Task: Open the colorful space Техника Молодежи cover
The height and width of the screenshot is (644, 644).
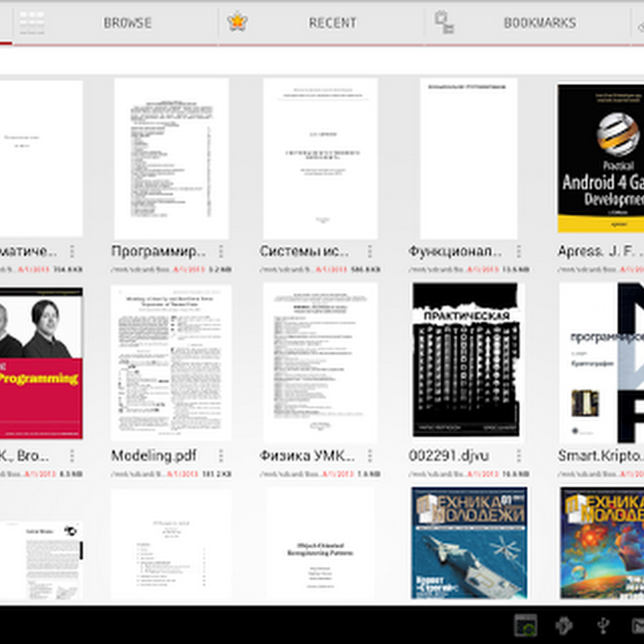Action: (x=602, y=543)
